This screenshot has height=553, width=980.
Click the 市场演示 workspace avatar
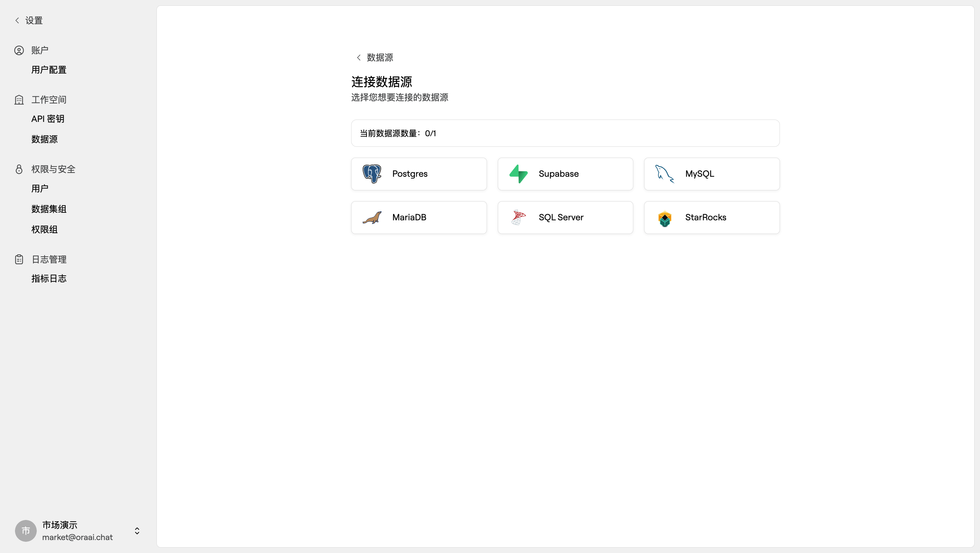click(26, 531)
